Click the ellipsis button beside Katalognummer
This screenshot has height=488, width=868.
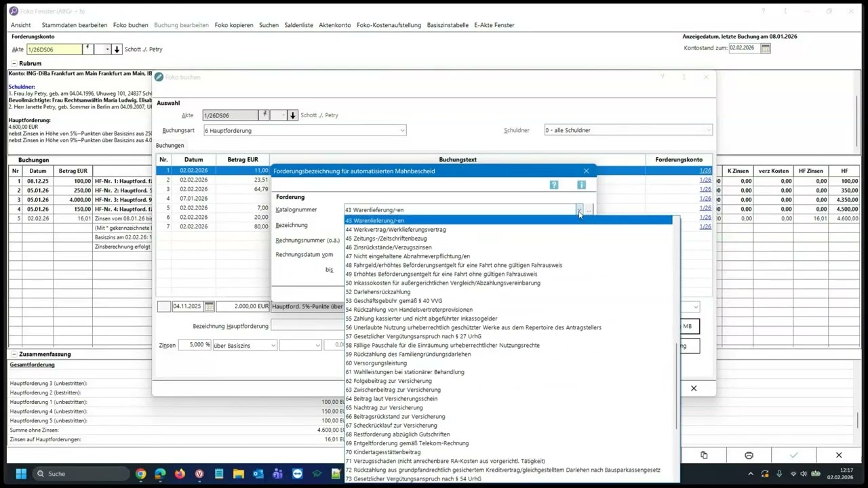[x=589, y=210]
